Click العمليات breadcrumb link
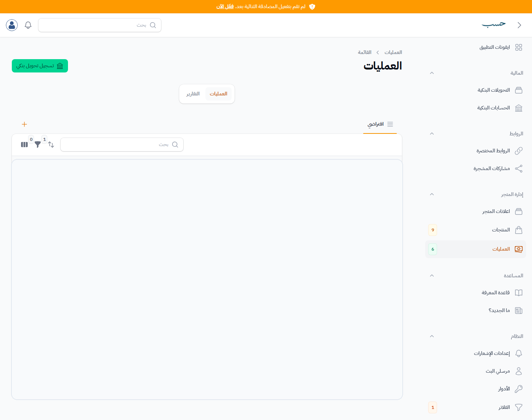 pyautogui.click(x=393, y=52)
